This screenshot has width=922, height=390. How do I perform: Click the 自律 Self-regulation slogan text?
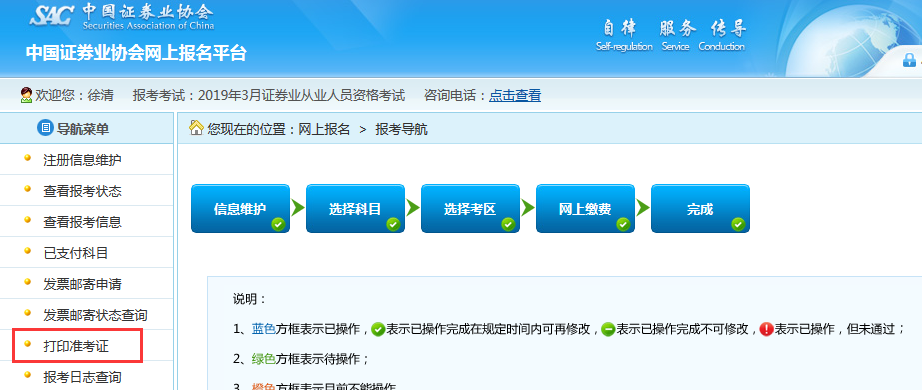624,35
